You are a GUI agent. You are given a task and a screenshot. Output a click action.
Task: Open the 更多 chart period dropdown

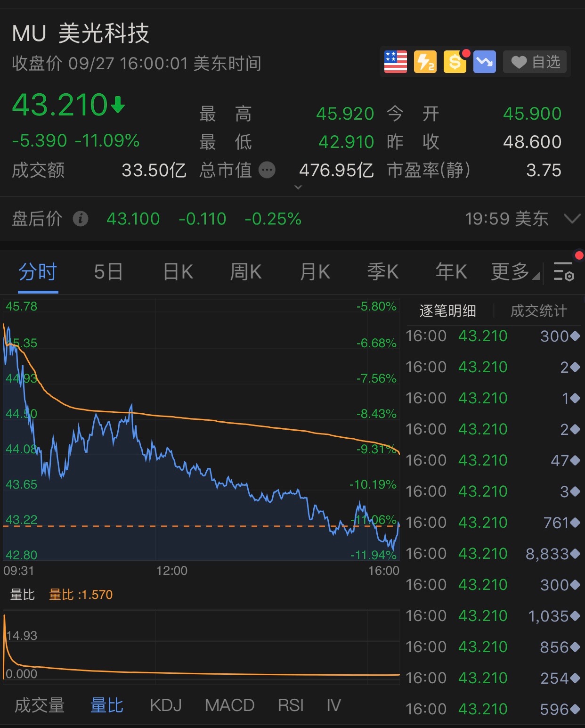coord(515,272)
